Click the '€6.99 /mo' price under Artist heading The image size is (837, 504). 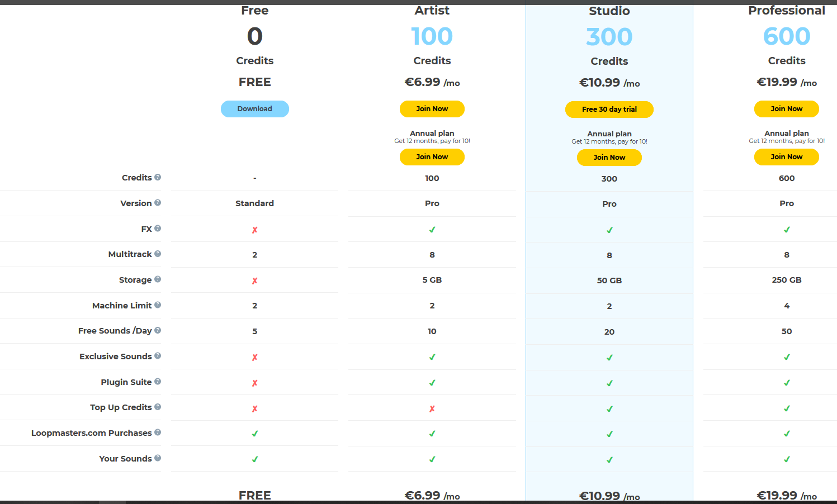[432, 82]
